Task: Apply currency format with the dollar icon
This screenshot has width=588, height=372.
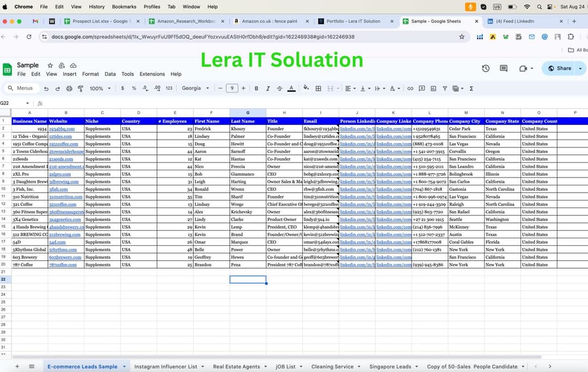Action: click(122, 88)
